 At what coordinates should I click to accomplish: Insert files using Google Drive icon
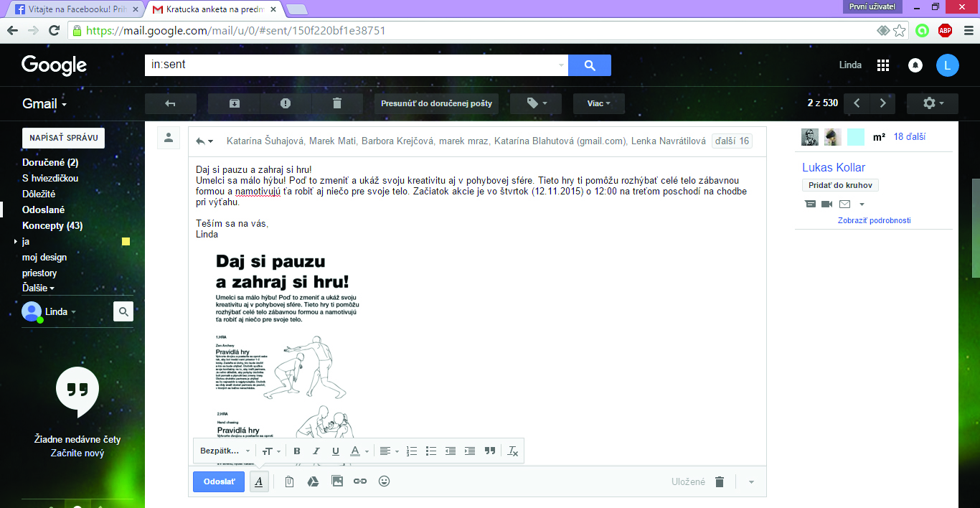pos(313,481)
